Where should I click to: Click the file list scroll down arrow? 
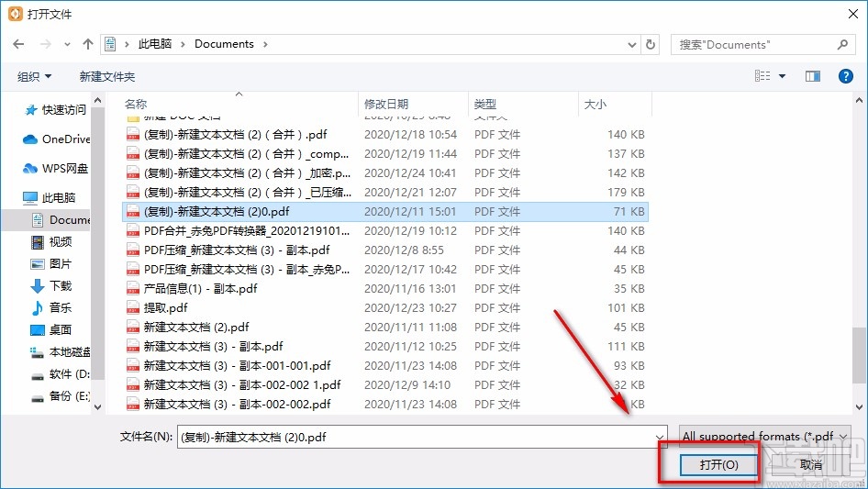coord(859,407)
